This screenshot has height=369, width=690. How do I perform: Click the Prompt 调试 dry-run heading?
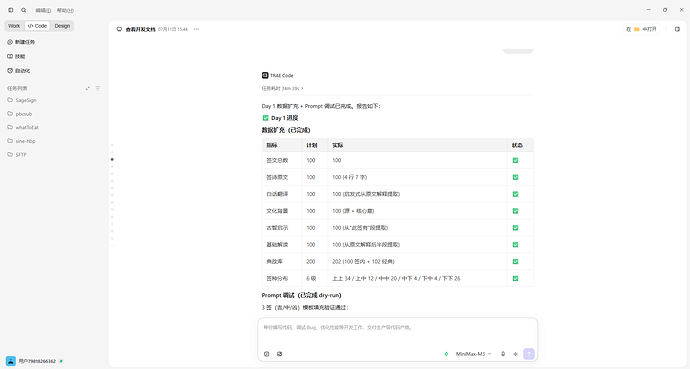301,295
